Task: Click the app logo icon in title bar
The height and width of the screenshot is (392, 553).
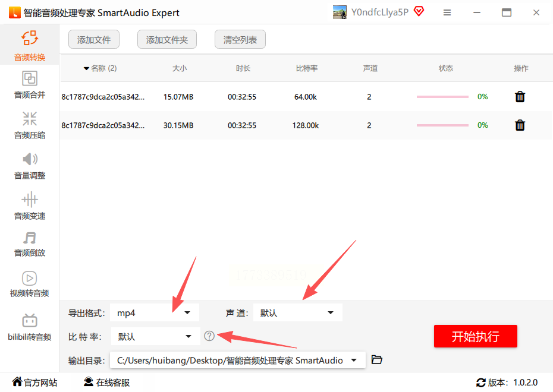Action: pyautogui.click(x=15, y=12)
